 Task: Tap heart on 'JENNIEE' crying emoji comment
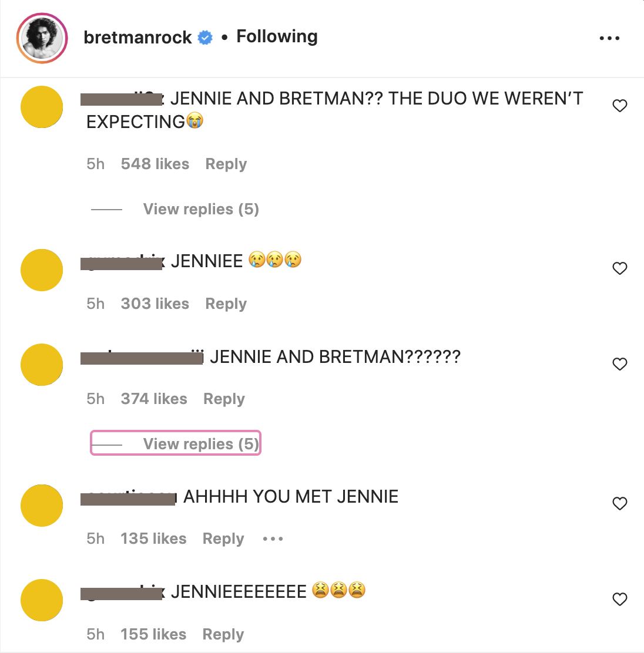(x=620, y=268)
